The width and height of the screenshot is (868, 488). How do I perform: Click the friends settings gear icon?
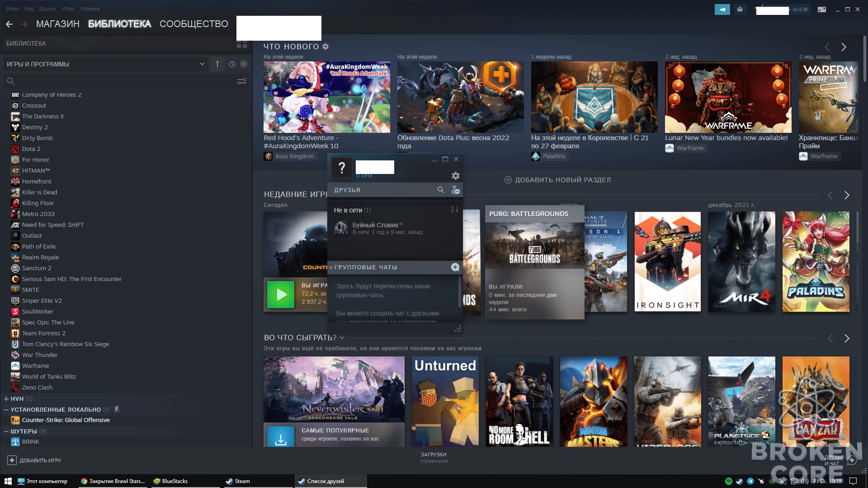(455, 174)
